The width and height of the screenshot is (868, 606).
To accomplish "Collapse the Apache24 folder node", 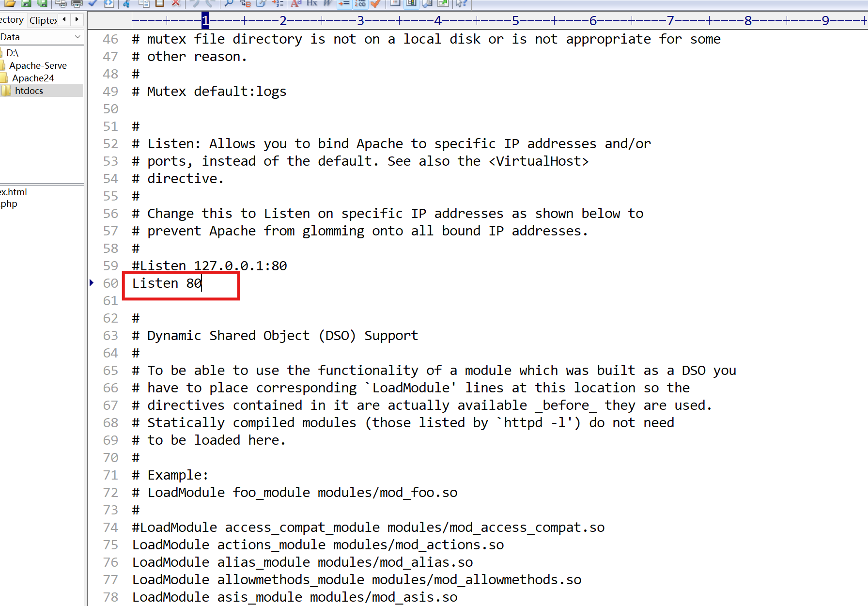I will tap(33, 78).
